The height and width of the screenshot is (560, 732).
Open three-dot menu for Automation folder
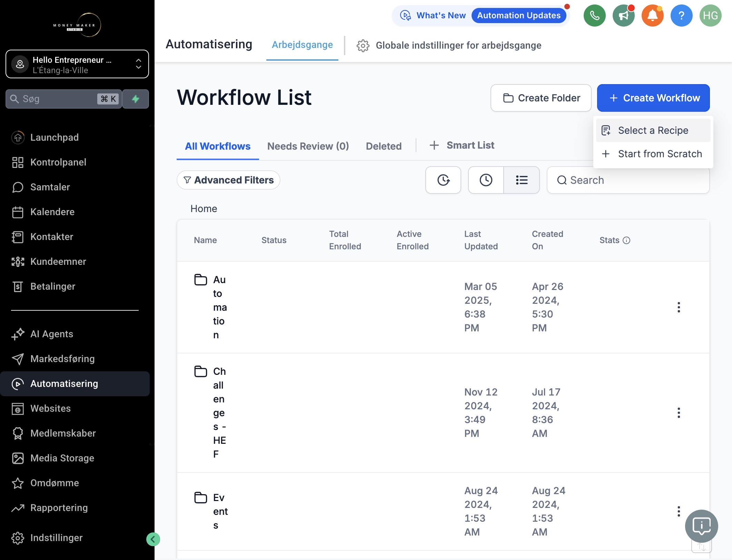(x=679, y=307)
